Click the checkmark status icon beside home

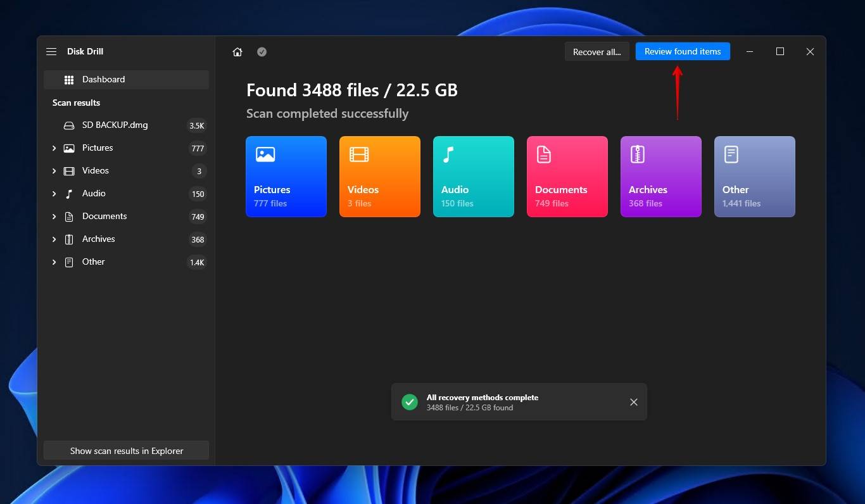pyautogui.click(x=262, y=52)
